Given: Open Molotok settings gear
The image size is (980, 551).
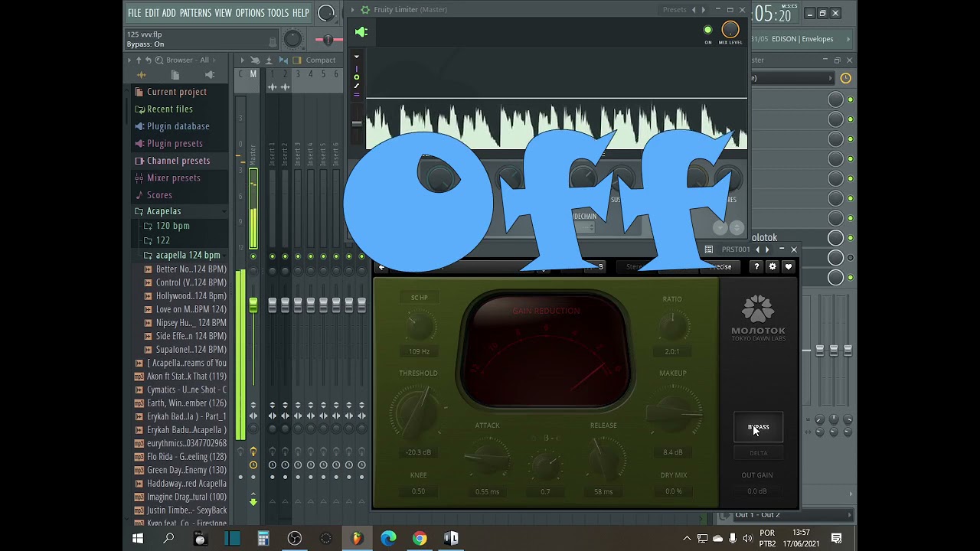Looking at the screenshot, I should tap(773, 266).
